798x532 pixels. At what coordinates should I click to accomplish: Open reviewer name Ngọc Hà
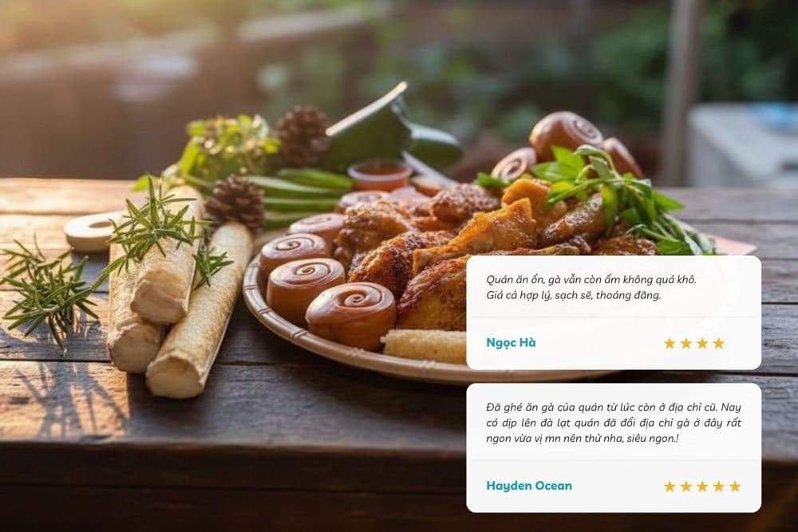[511, 343]
